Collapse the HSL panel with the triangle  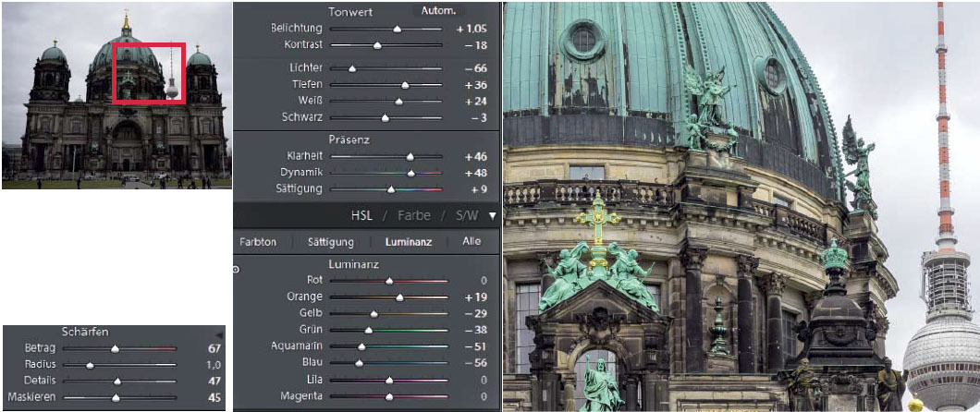493,216
